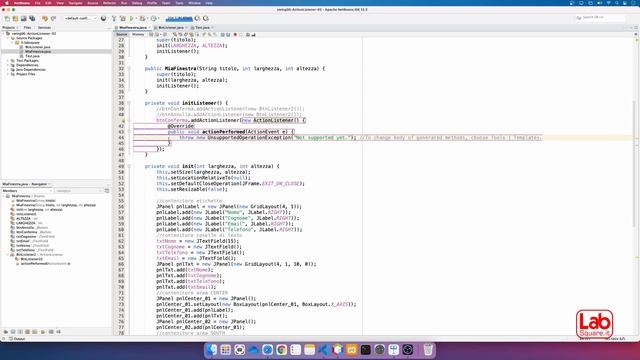Click the Source view button
The image size is (640, 360).
click(x=122, y=35)
